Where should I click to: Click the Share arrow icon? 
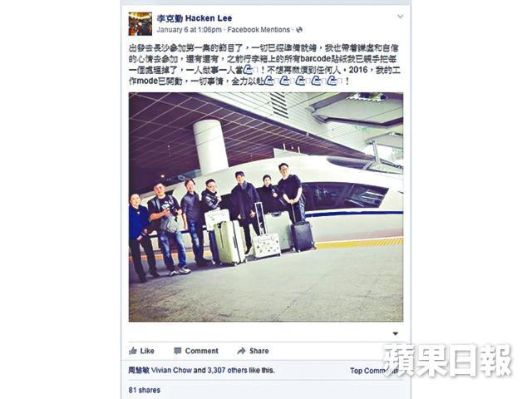(x=241, y=351)
